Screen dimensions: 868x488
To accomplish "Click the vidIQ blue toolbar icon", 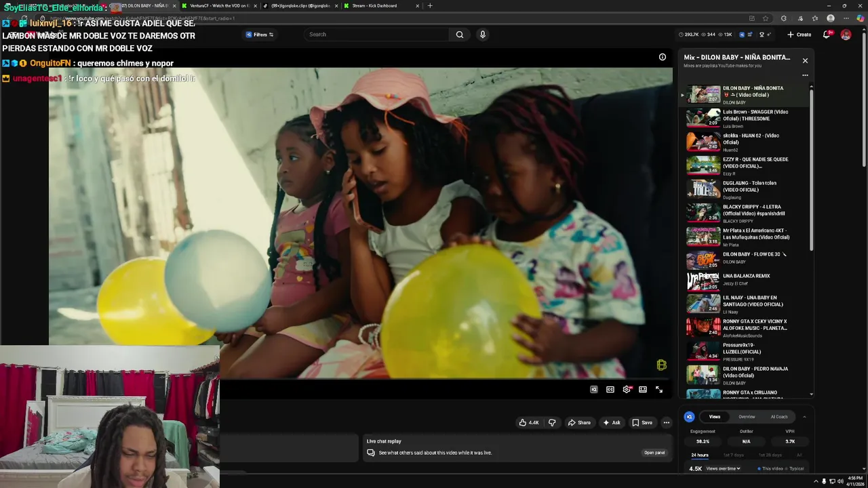I will point(742,35).
